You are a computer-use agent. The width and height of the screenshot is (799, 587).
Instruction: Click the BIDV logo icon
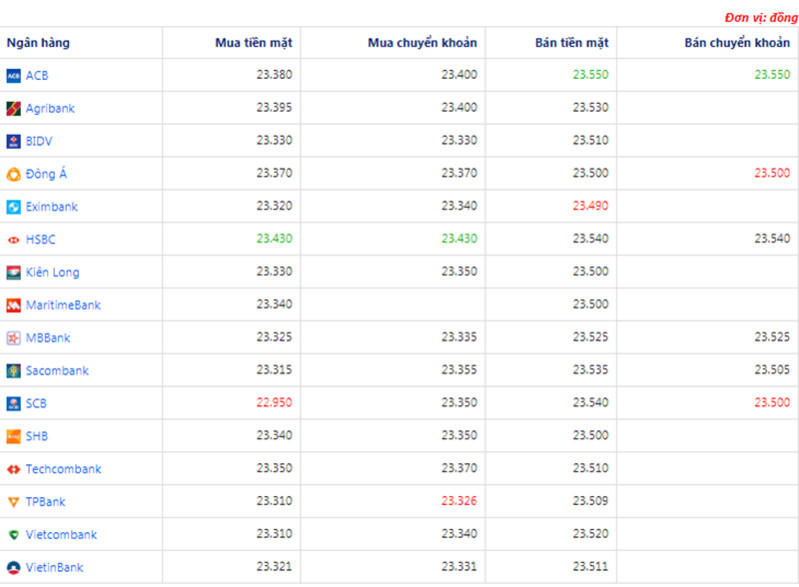pos(13,141)
